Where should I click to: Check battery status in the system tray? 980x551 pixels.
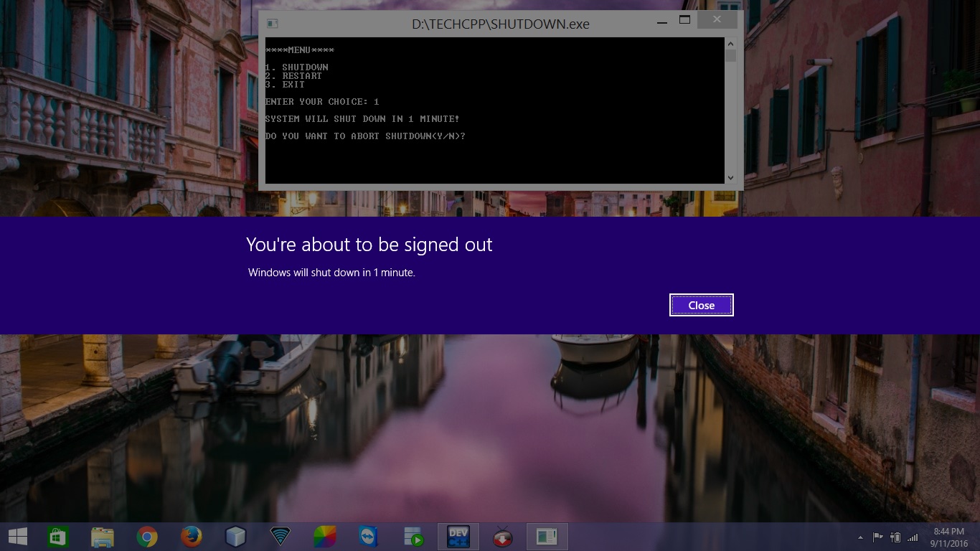895,536
